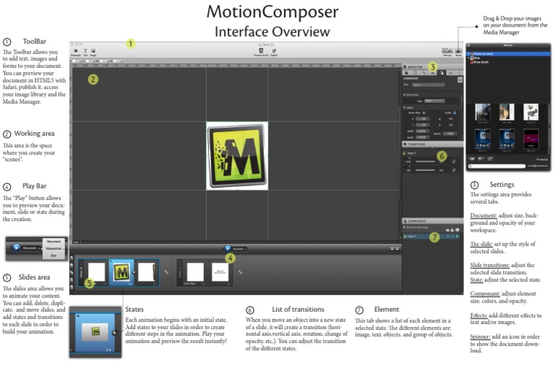
Task: Adjust the thumbnail size slider in the Media window
Action: pyautogui.click(x=538, y=166)
